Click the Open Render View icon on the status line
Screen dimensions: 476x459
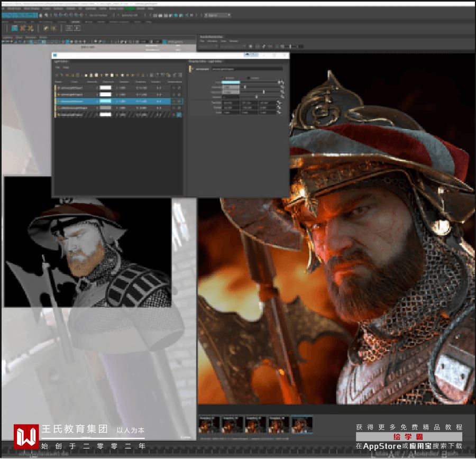155,15
